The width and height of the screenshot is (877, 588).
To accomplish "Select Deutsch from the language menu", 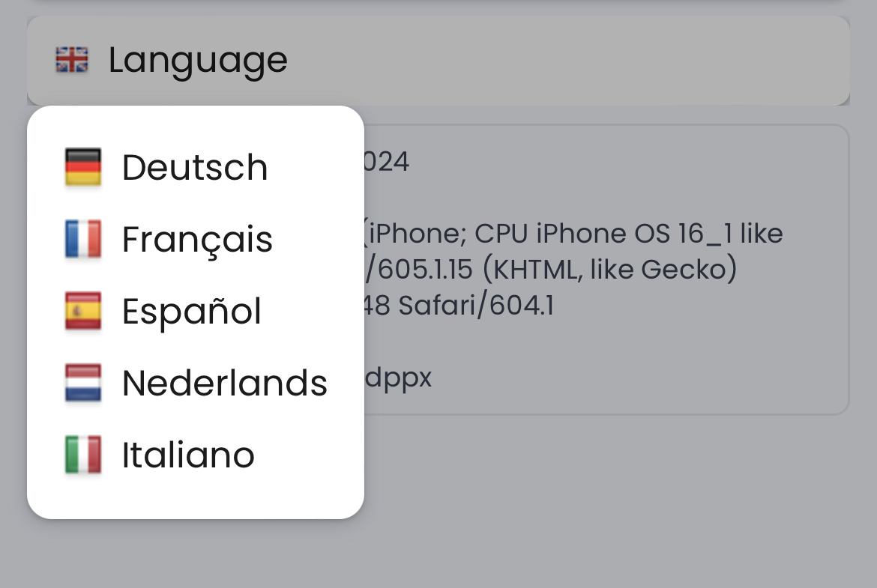I will (195, 167).
